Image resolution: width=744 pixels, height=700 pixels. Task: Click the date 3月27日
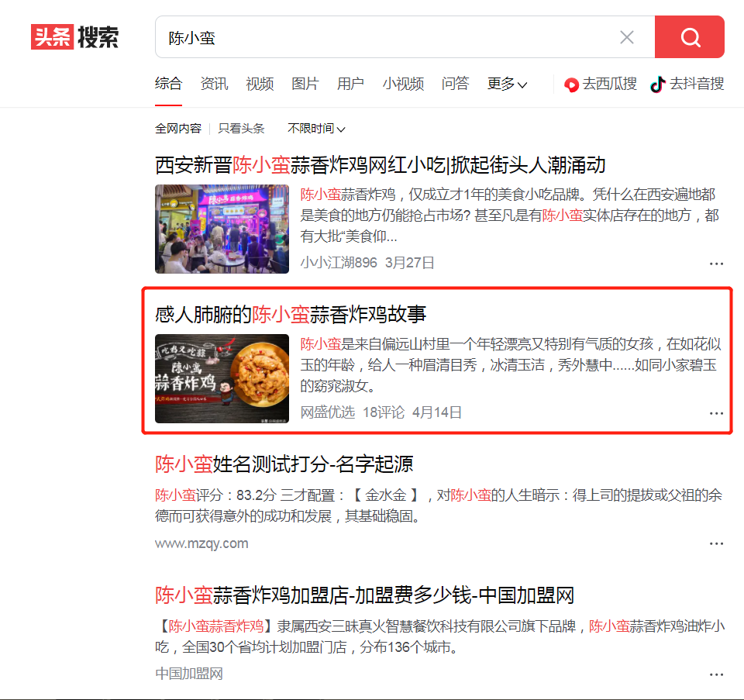(409, 263)
